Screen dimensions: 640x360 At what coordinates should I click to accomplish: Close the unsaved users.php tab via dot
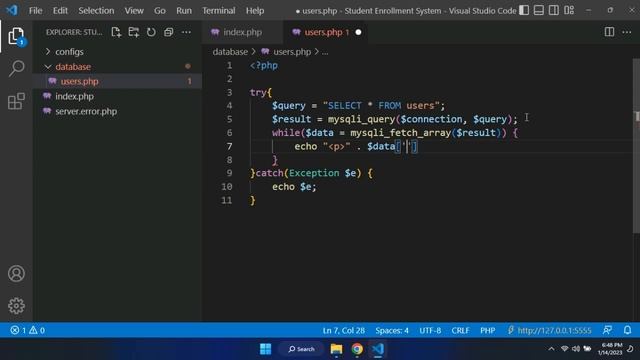(358, 32)
